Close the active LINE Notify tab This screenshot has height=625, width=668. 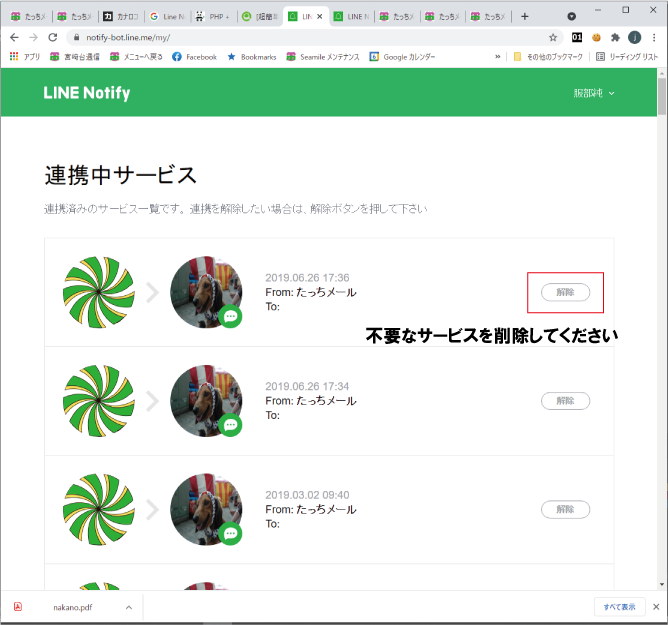coord(320,17)
